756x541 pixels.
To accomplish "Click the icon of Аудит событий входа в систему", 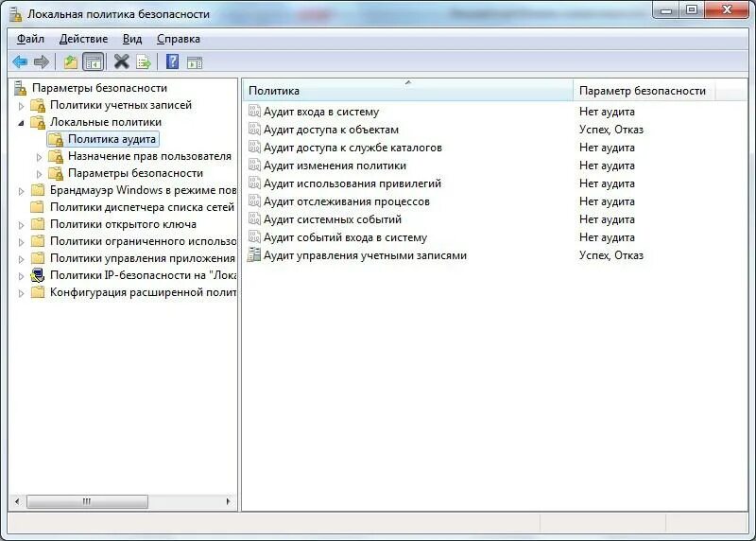I will tap(254, 237).
